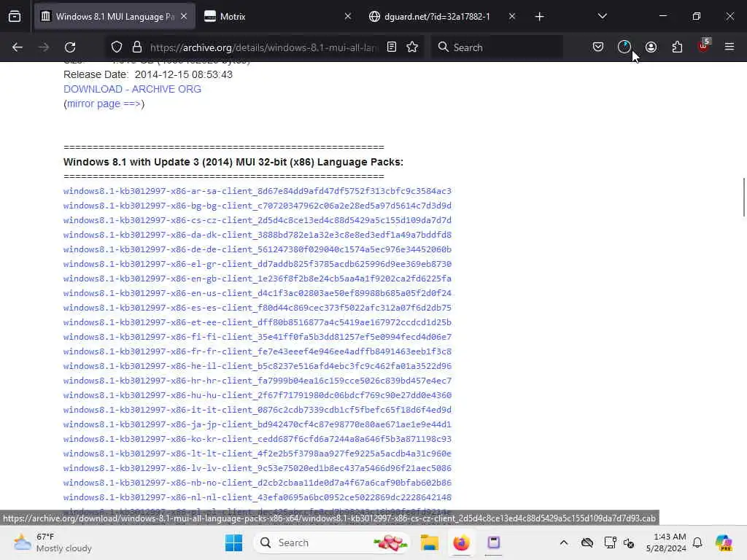The image size is (747, 560).
Task: Click the taskbar Search box
Action: (333, 542)
